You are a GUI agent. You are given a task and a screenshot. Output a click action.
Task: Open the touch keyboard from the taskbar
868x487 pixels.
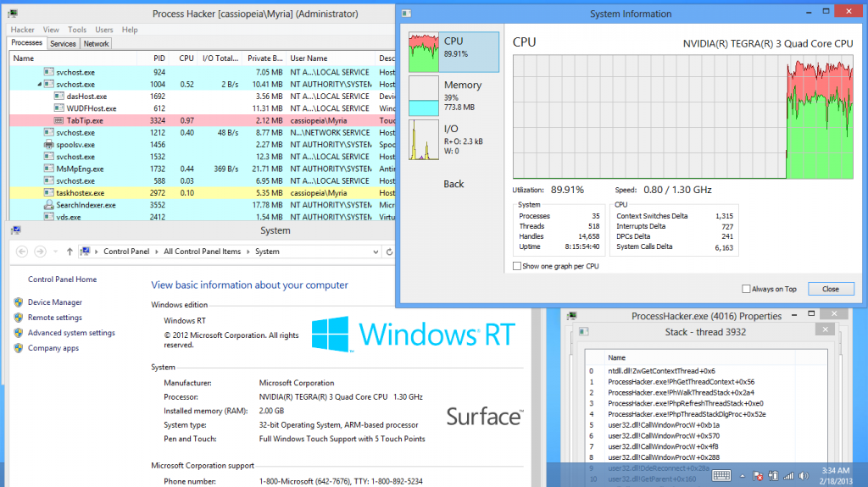click(x=722, y=475)
